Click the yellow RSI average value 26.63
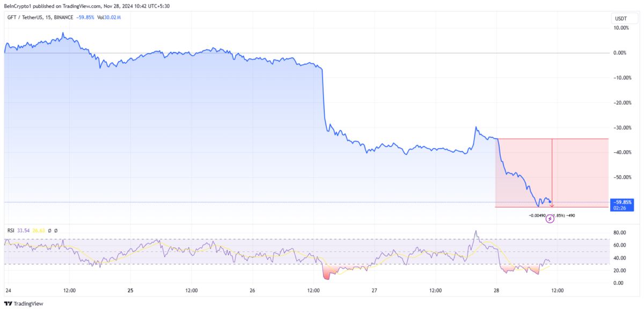Viewport: 644px width, 311px height. pyautogui.click(x=38, y=231)
